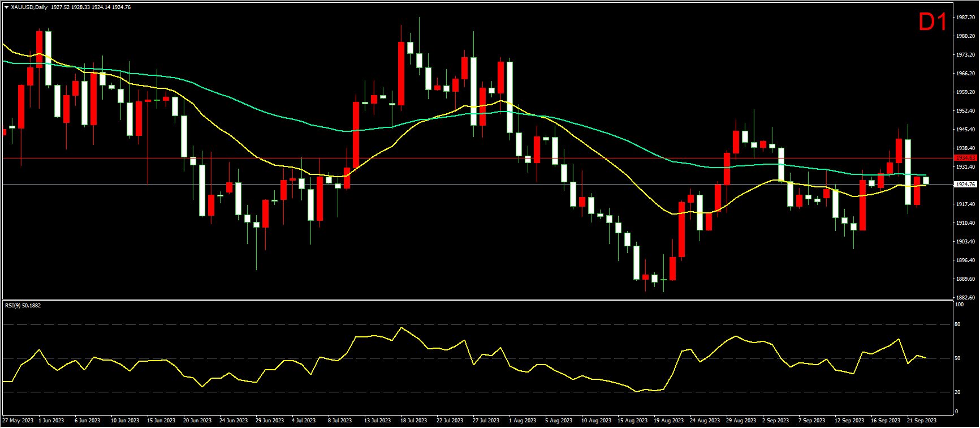980x428 pixels.
Task: Click the 10 Aug 2023 date label
Action: point(597,421)
